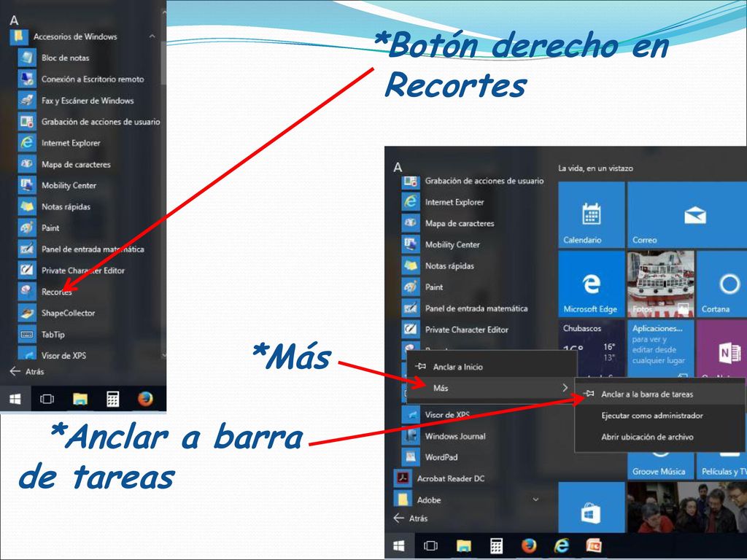Select Ejecutar como administrador
Image resolution: width=747 pixels, height=560 pixels.
point(659,416)
